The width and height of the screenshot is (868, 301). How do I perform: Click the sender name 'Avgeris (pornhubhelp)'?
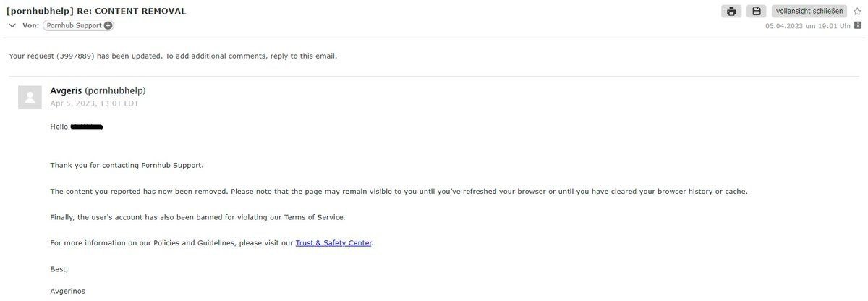coord(98,90)
